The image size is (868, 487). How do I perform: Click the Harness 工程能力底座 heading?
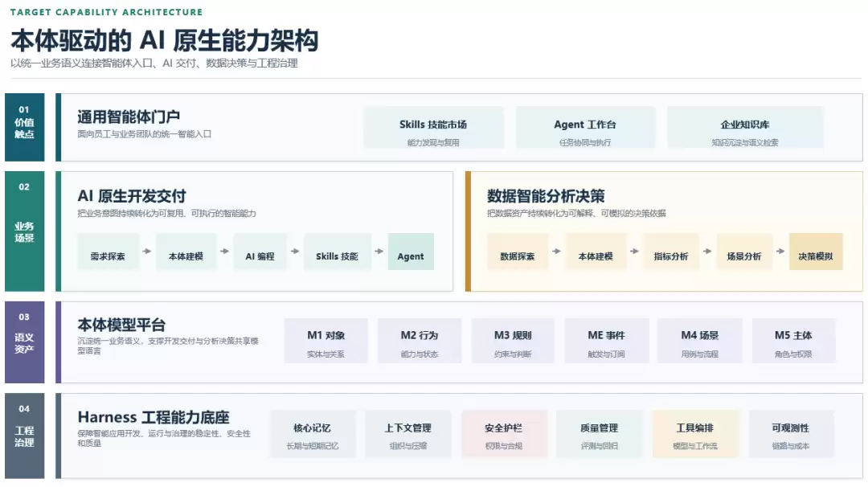click(x=154, y=417)
